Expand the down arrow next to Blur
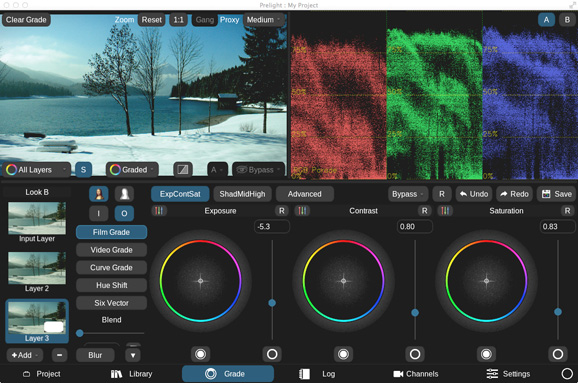 [133, 355]
